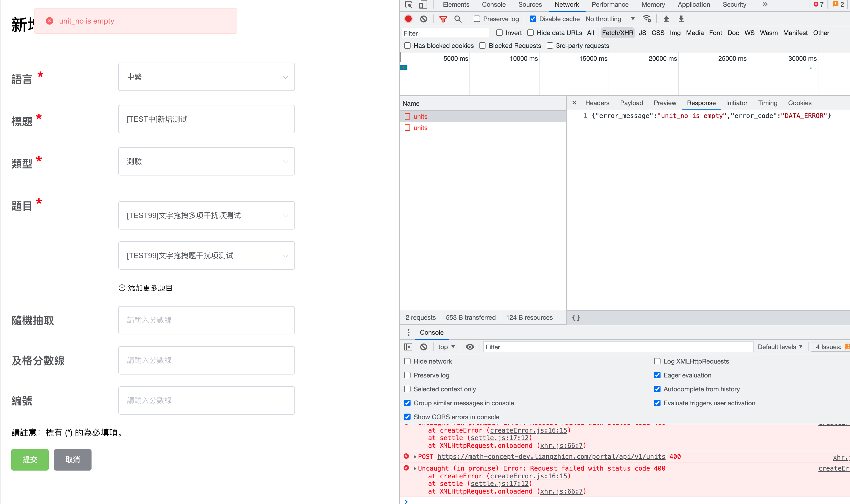Uncheck Eager evaluation
Image resolution: width=850 pixels, height=504 pixels.
pos(657,375)
